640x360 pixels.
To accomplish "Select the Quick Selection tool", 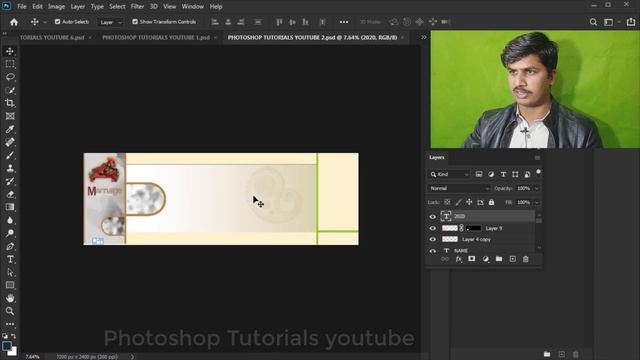I will 10,90.
